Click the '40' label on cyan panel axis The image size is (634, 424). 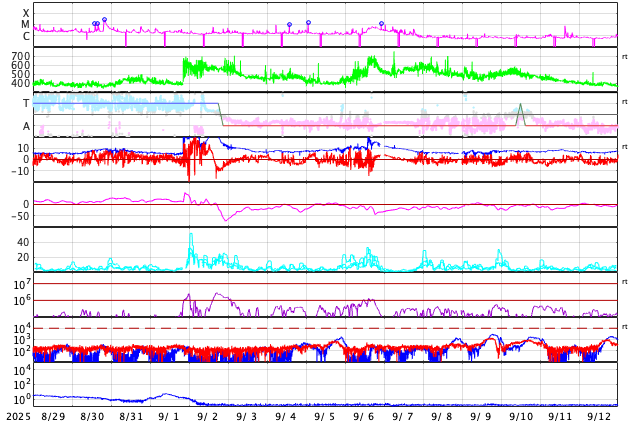tap(23, 243)
